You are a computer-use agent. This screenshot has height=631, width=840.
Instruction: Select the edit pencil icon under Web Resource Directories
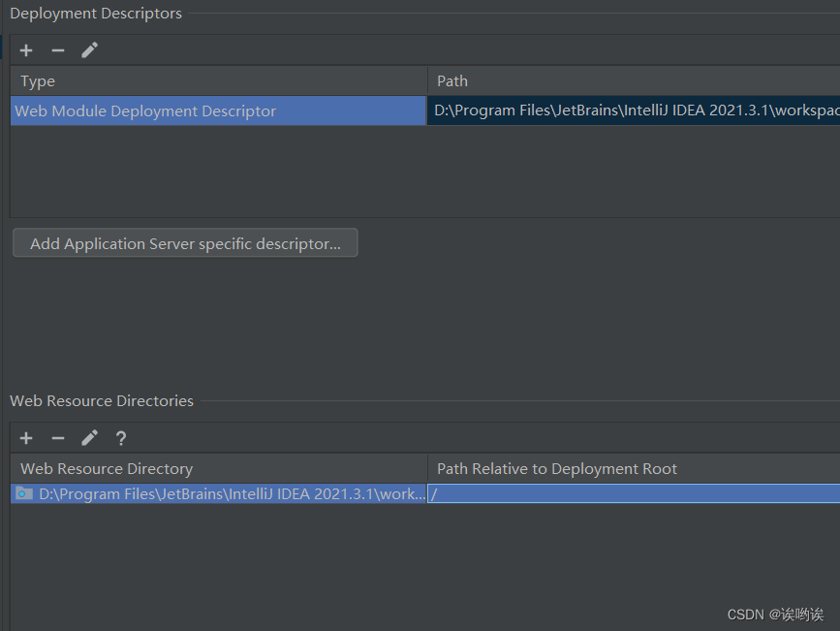89,437
